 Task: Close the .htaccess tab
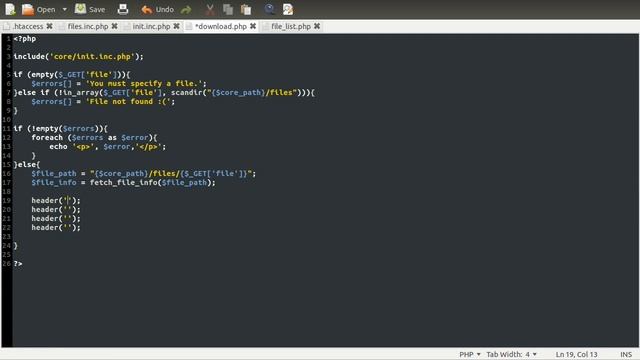click(49, 26)
